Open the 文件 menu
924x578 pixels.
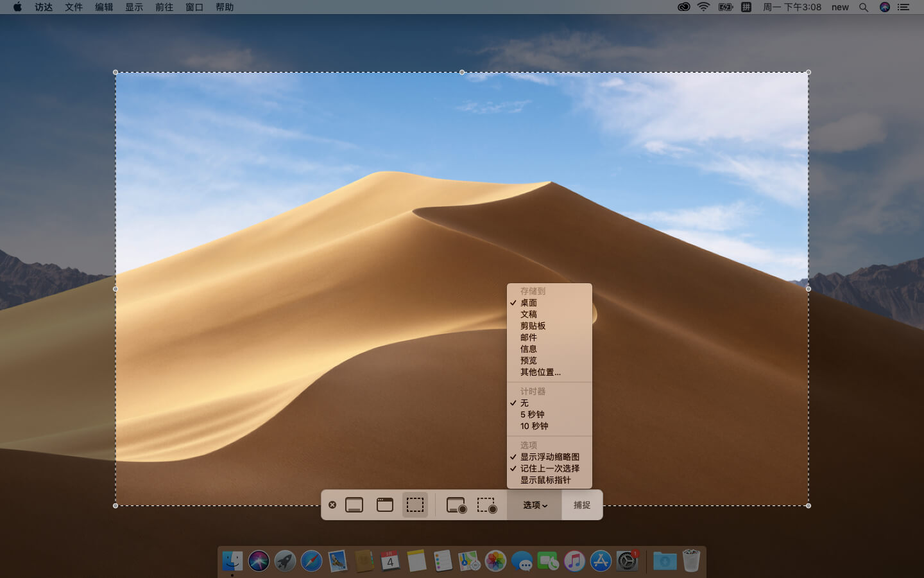(x=74, y=7)
